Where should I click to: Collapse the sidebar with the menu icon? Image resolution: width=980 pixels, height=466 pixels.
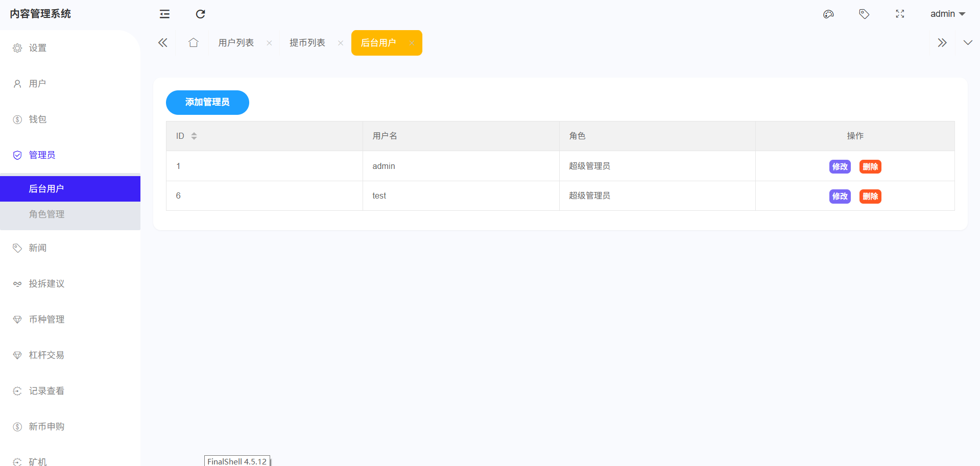click(x=164, y=14)
